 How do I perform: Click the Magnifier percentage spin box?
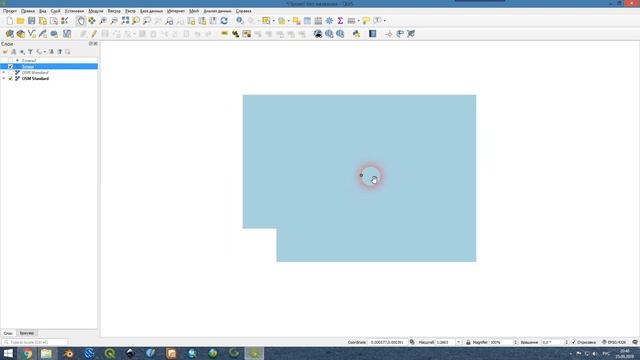coord(503,342)
